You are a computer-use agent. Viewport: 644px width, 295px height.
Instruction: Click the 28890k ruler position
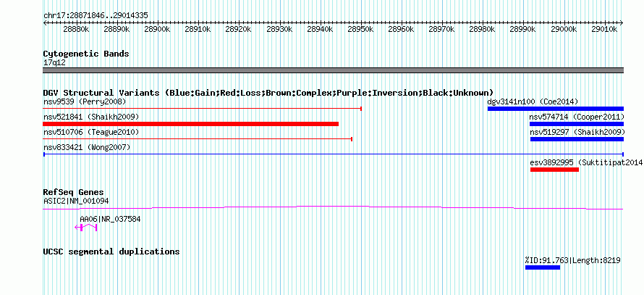click(x=118, y=29)
